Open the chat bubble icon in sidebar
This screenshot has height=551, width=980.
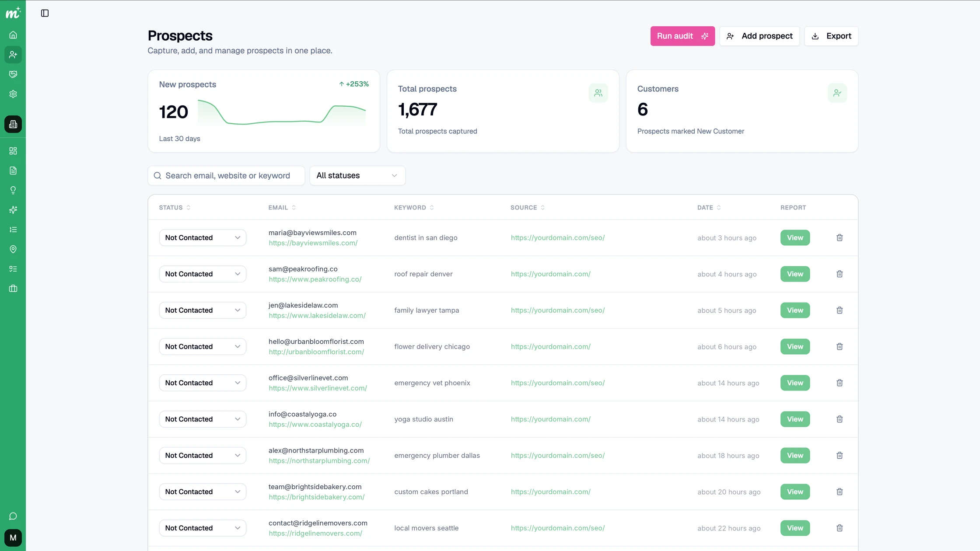click(x=13, y=516)
